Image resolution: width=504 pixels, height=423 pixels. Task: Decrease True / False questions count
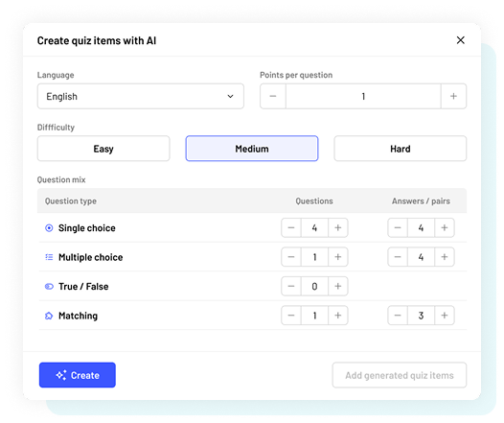[x=291, y=286]
